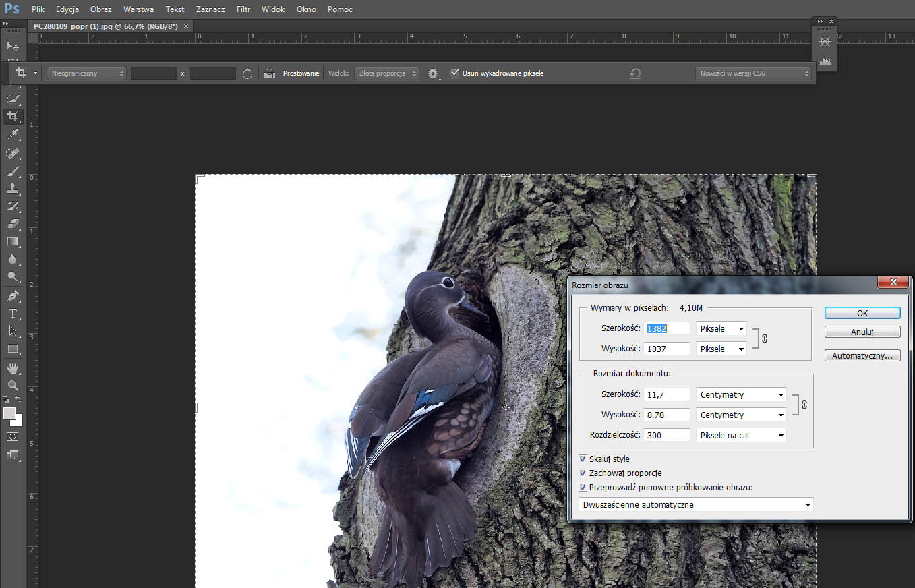Open crop settings gear icon

[433, 73]
